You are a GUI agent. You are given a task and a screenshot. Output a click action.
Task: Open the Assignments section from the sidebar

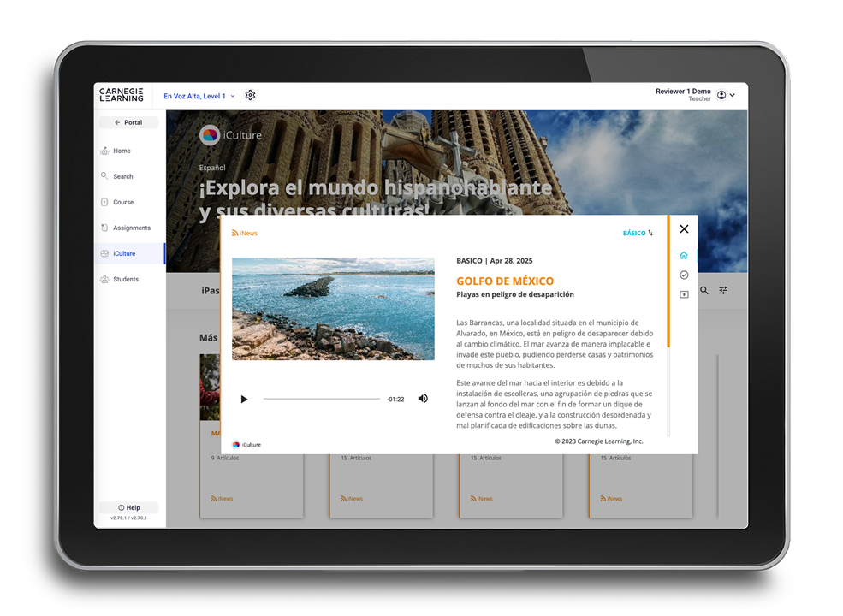coord(128,228)
